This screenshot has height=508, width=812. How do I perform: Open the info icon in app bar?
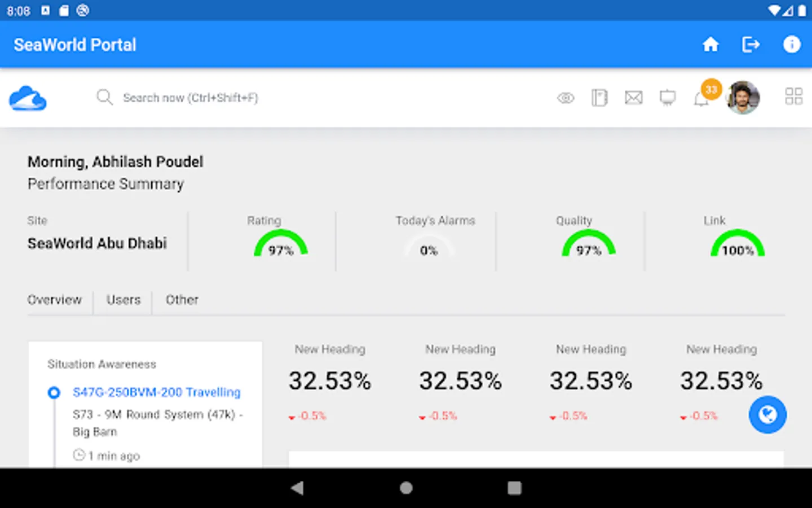click(792, 45)
